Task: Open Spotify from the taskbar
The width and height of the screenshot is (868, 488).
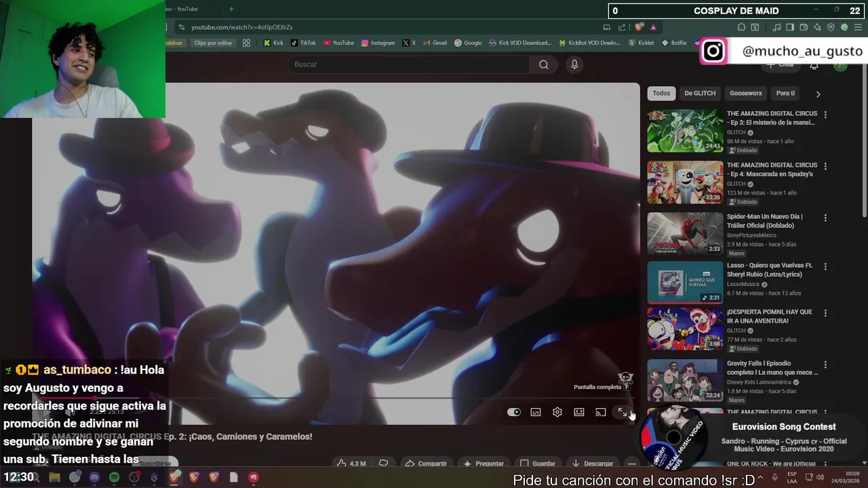Action: 114,477
